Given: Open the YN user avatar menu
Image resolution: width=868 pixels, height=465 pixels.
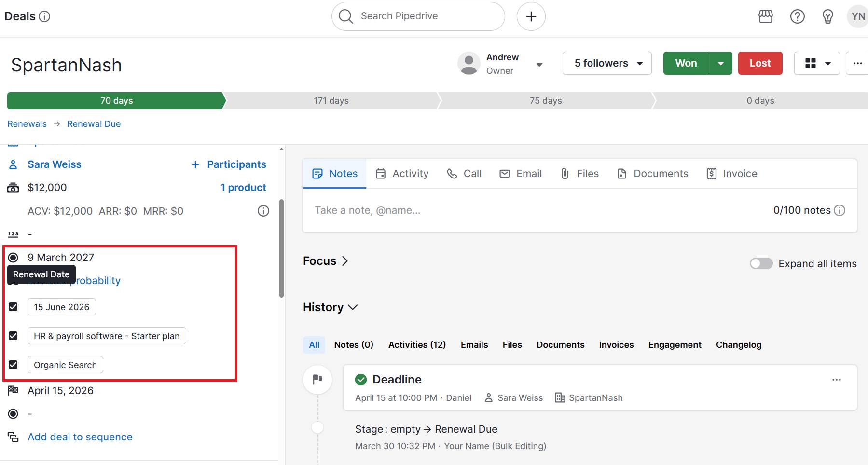Looking at the screenshot, I should pyautogui.click(x=858, y=16).
